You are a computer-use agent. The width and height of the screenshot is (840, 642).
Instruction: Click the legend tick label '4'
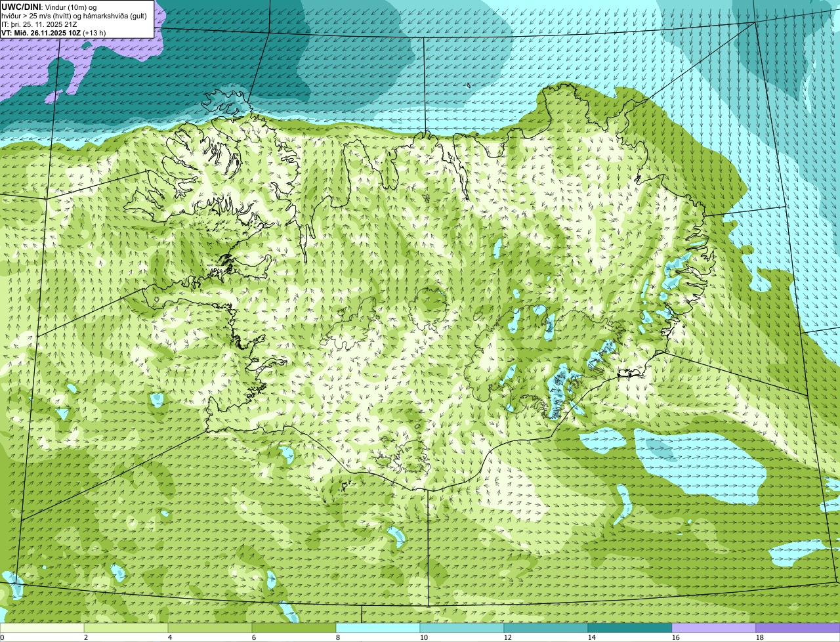170,637
